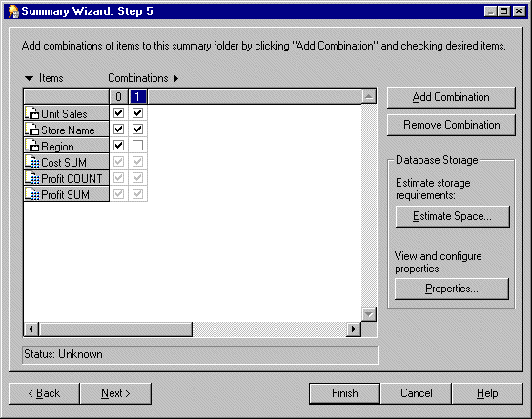
Task: Click the Cost SUM measure icon
Action: click(x=32, y=162)
